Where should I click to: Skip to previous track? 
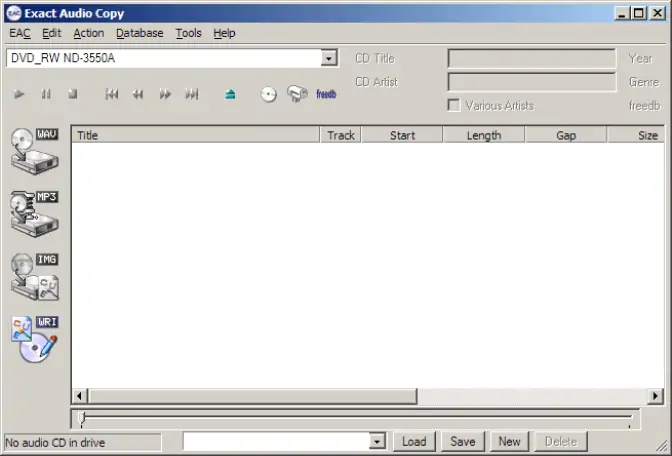(111, 94)
